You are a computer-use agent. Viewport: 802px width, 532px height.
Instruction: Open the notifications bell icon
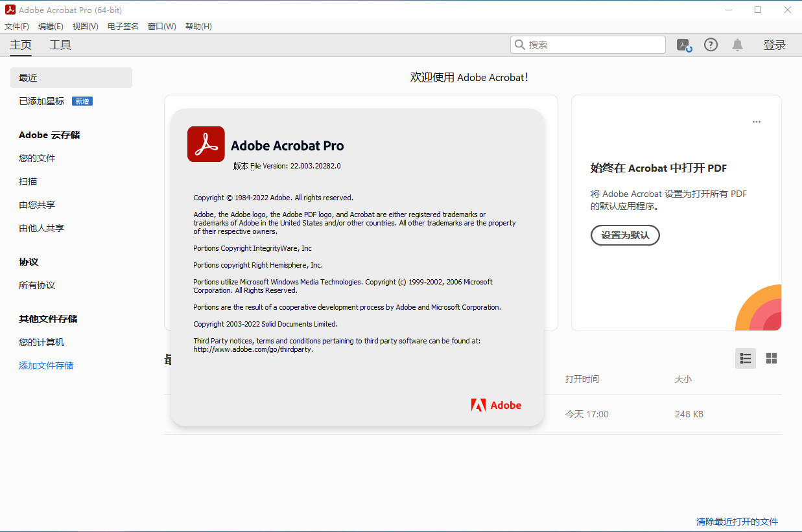click(738, 45)
